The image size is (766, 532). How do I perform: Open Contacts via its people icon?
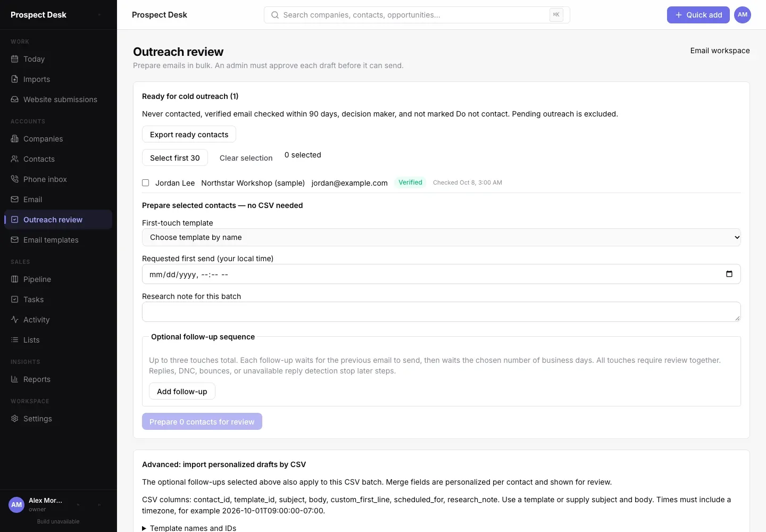15,159
